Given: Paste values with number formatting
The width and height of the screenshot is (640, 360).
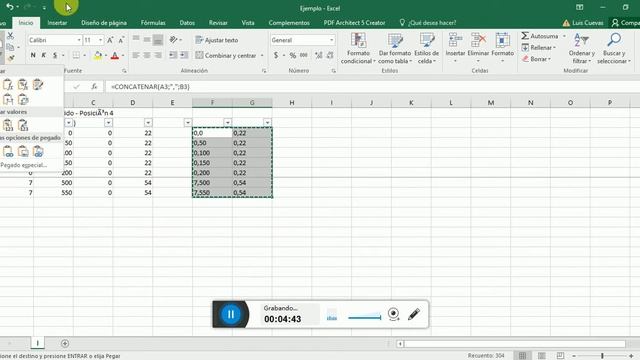Looking at the screenshot, I should tap(8, 125).
